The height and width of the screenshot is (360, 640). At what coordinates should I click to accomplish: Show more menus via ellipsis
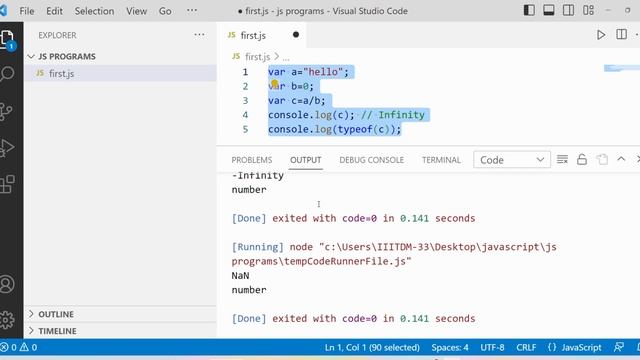(192, 11)
